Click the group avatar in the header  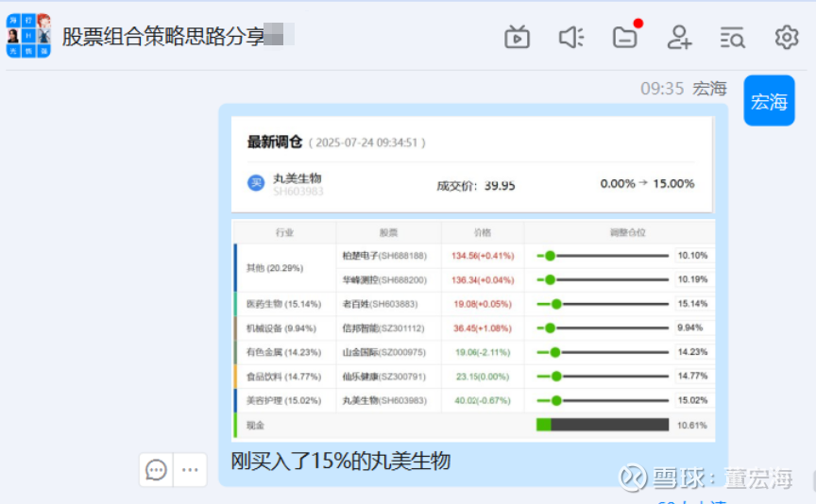click(28, 36)
